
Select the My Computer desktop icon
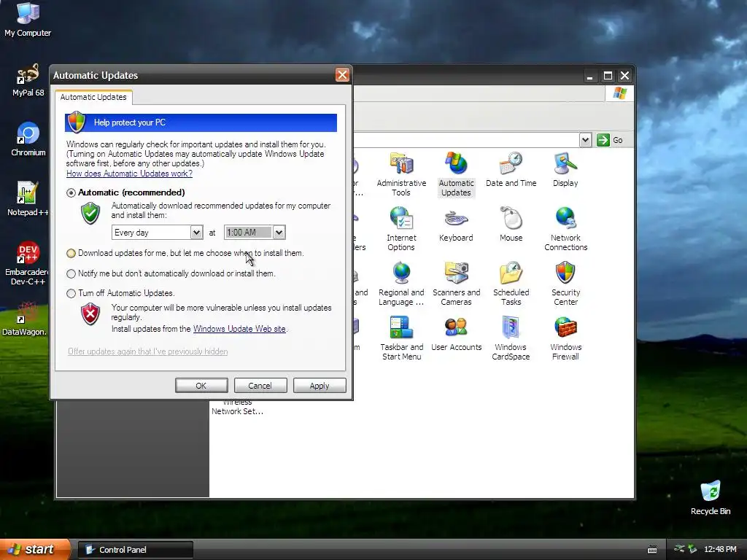[x=28, y=20]
